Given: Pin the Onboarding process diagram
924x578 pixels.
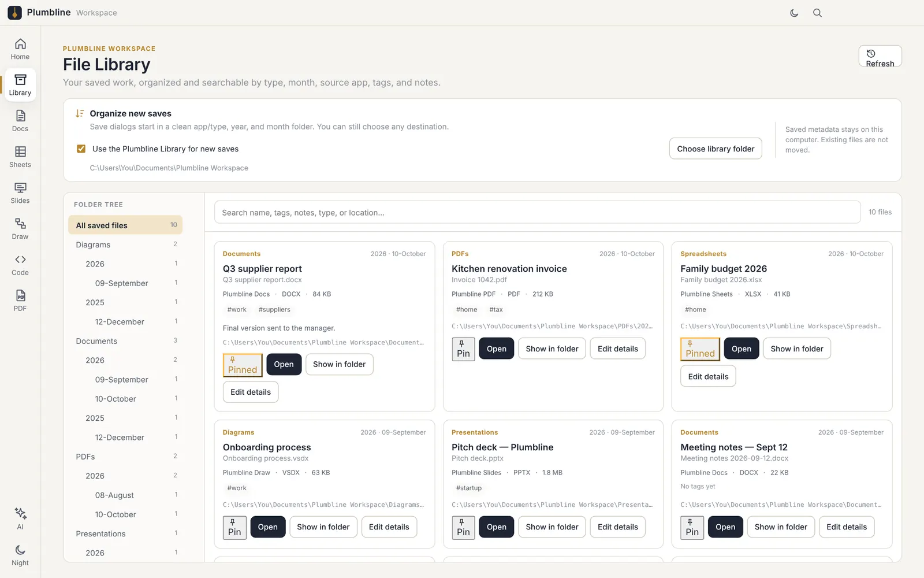Looking at the screenshot, I should (234, 527).
